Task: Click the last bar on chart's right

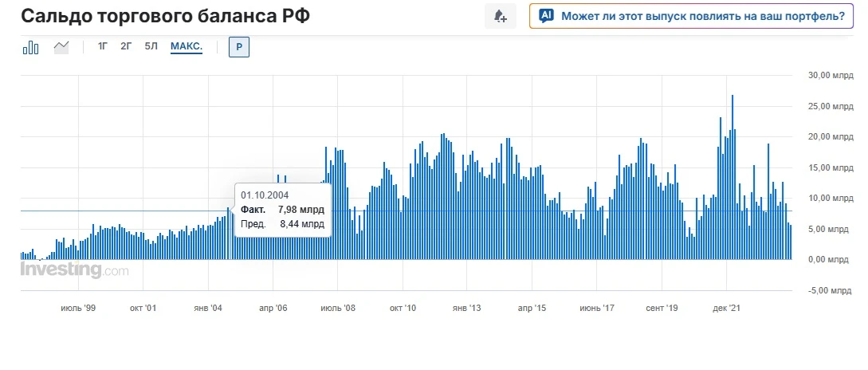Action: [x=791, y=242]
